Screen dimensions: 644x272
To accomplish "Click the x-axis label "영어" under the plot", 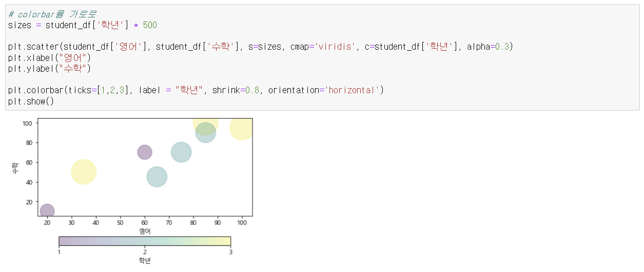I will point(145,231).
